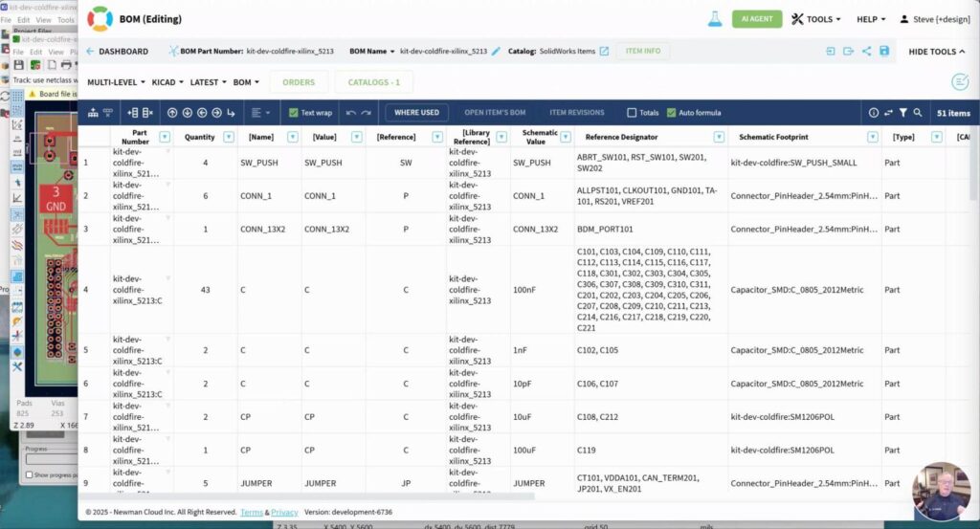Viewport: 980px width, 529px height.
Task: Select the 'C102, C105' designator cell
Action: (651, 350)
